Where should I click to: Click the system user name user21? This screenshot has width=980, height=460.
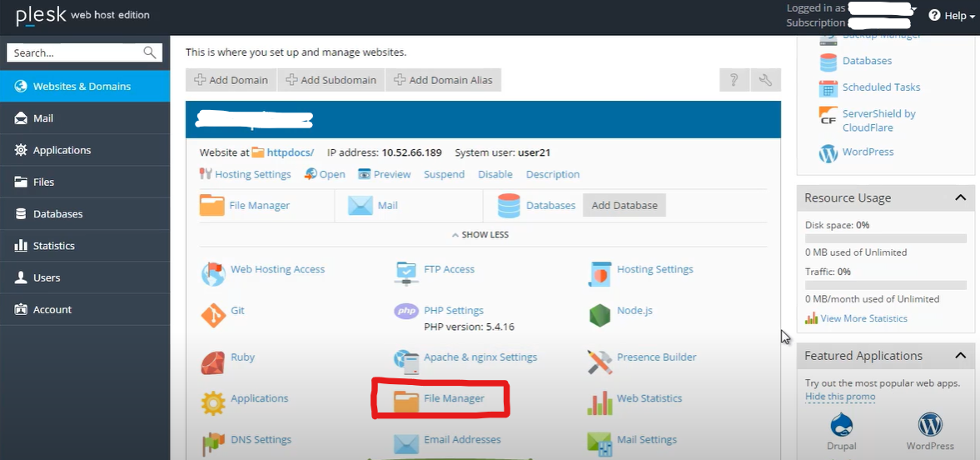click(534, 152)
